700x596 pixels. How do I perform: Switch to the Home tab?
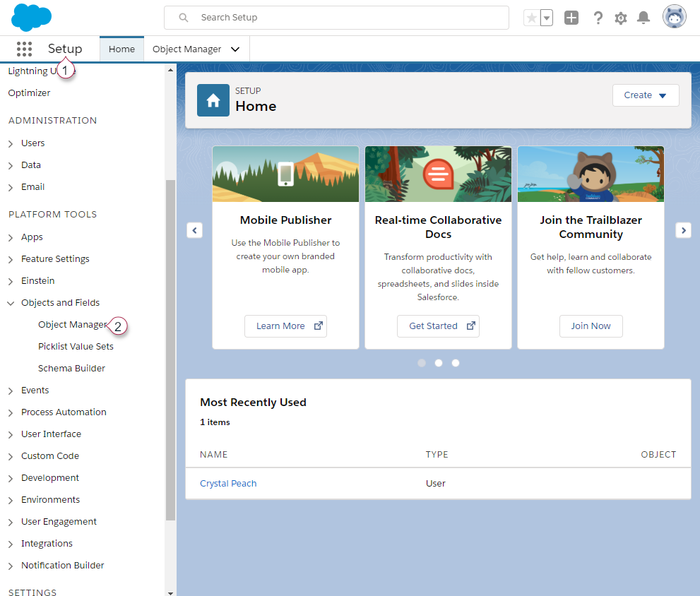point(121,49)
